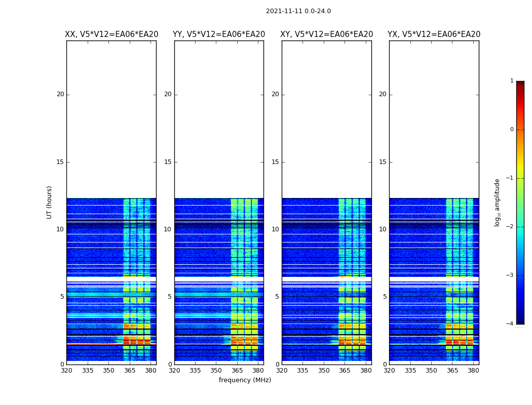Click the empty white area of YY panel
Viewport: 532px width, 405px height.
click(x=219, y=119)
